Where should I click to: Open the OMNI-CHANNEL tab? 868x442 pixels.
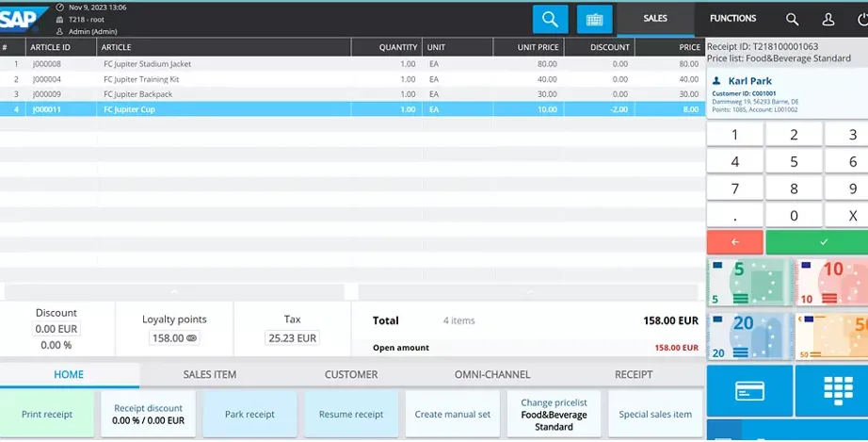(x=492, y=374)
